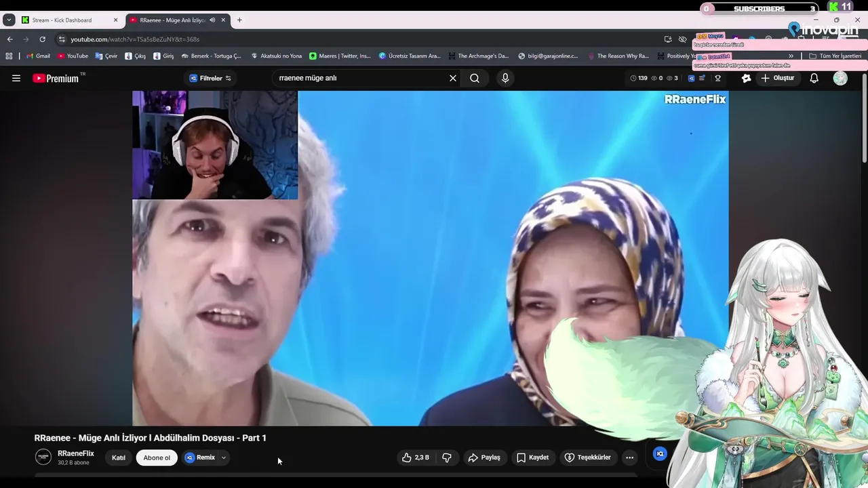Open the vidIQ playlist list icon in header

point(702,78)
